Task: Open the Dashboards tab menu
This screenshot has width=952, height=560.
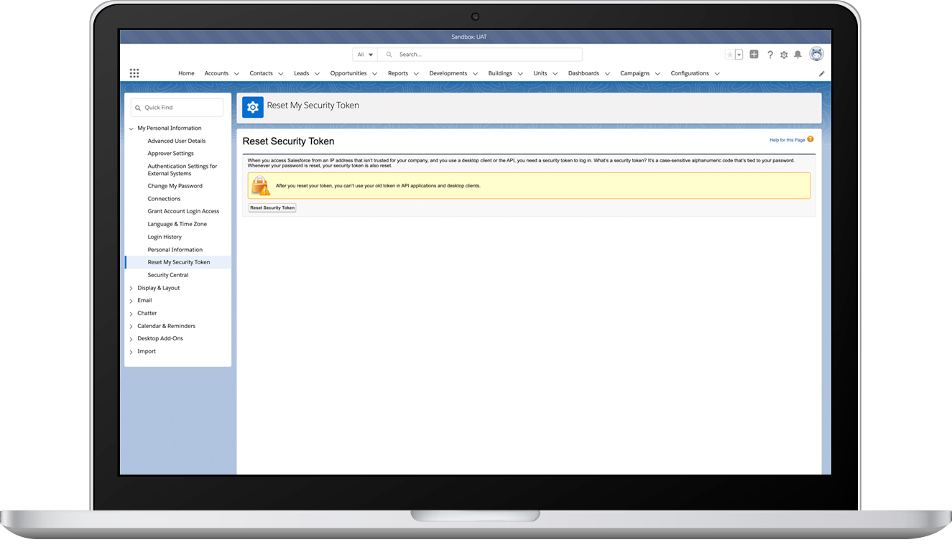Action: [607, 73]
